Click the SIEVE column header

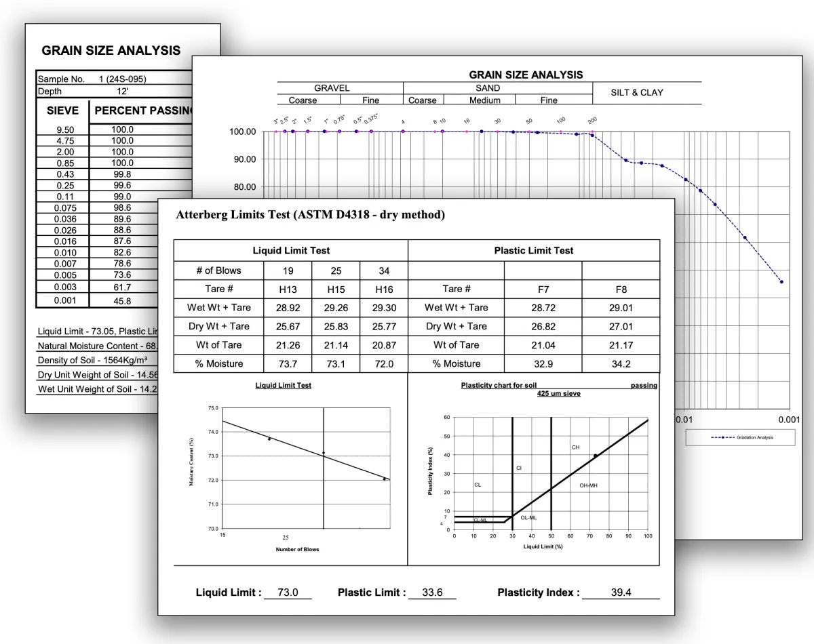[62, 110]
